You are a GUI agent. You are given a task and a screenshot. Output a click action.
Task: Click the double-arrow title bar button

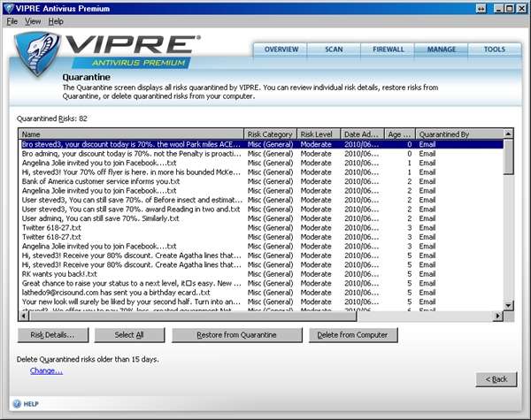481,9
